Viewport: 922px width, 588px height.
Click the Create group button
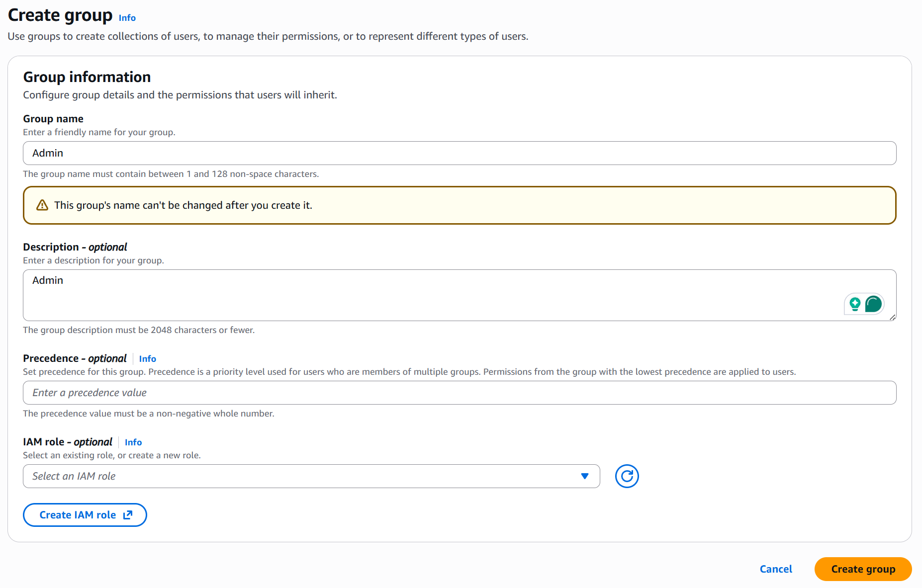click(863, 569)
